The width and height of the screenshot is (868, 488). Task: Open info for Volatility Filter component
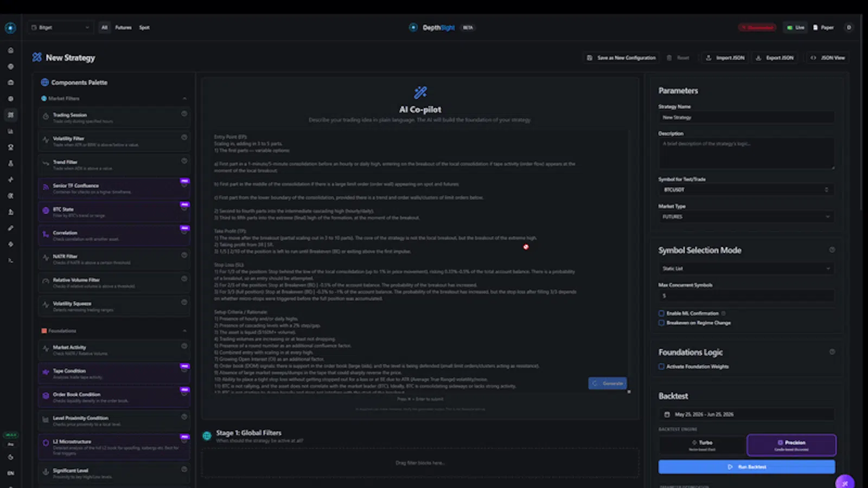point(184,138)
